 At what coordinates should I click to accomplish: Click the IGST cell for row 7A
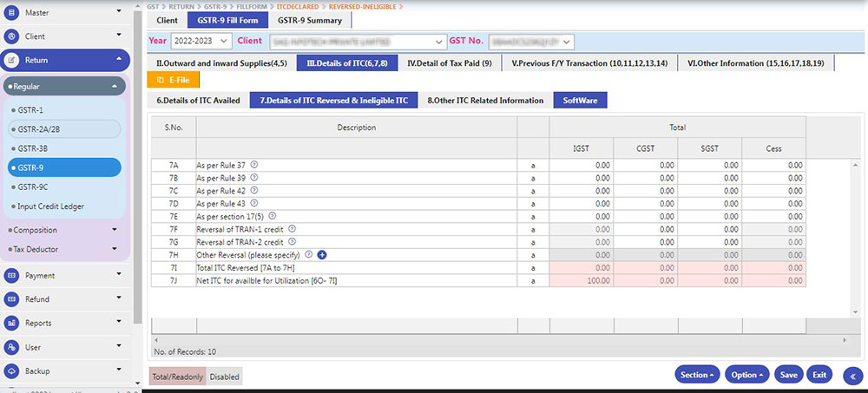click(x=582, y=165)
